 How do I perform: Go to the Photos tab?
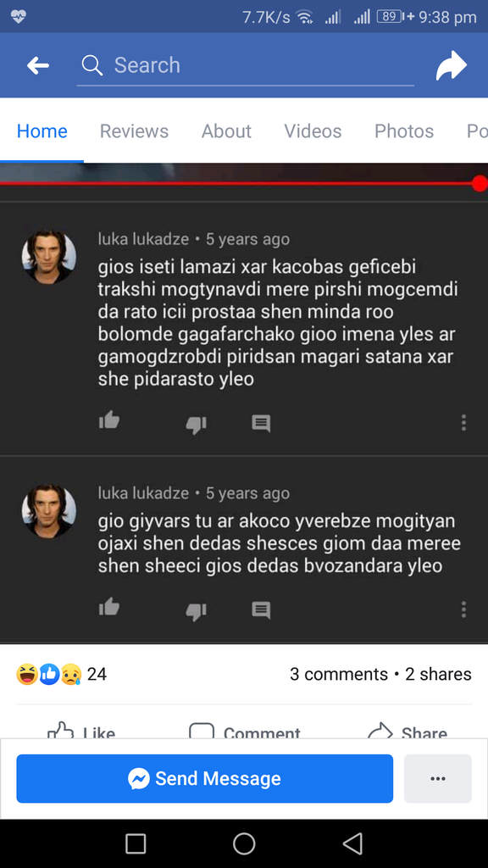(x=404, y=131)
